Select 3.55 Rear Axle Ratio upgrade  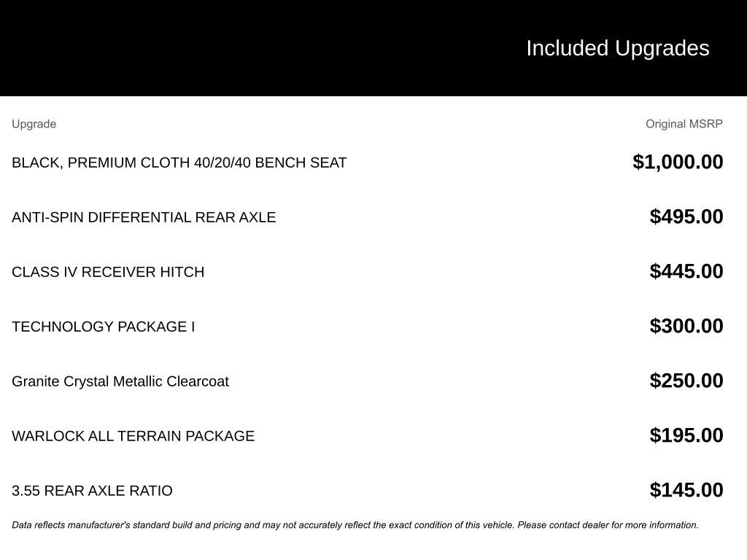click(x=92, y=491)
